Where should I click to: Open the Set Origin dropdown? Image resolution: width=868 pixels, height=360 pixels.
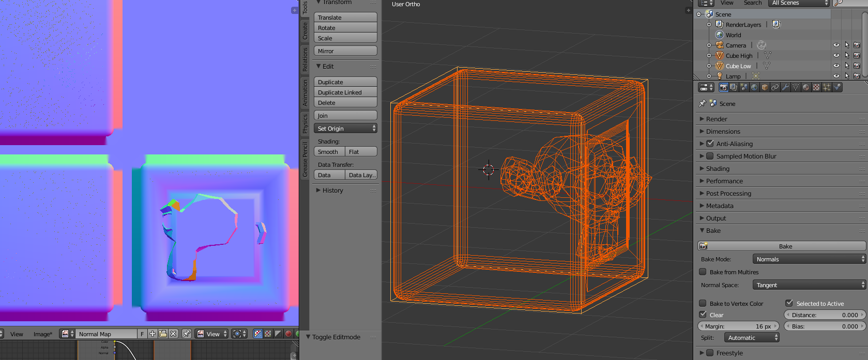345,128
